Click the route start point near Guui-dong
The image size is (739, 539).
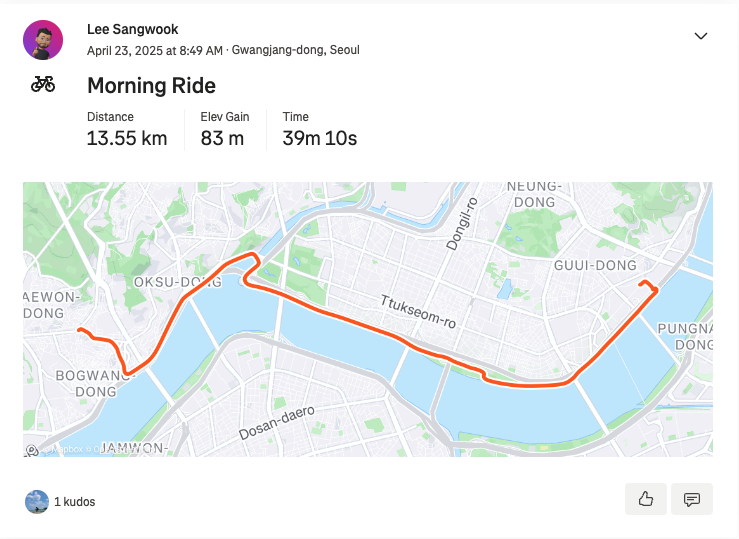(641, 284)
